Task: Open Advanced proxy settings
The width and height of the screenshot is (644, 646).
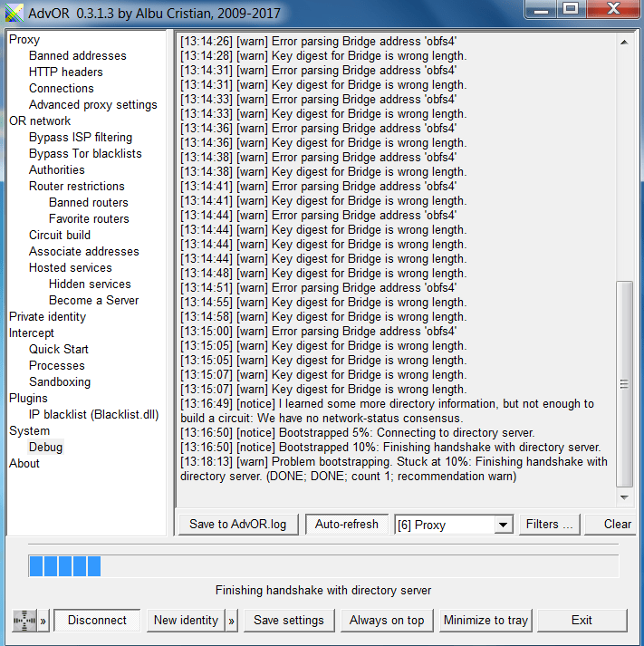Action: click(x=93, y=104)
